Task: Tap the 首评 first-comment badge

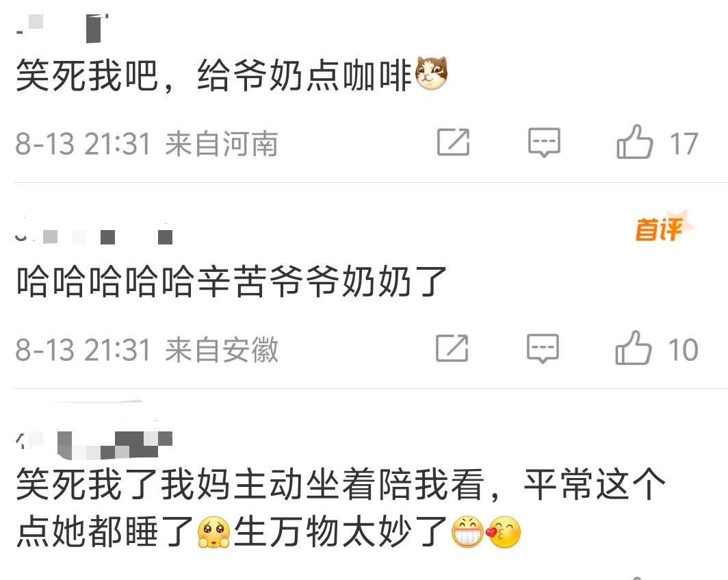Action: (663, 227)
